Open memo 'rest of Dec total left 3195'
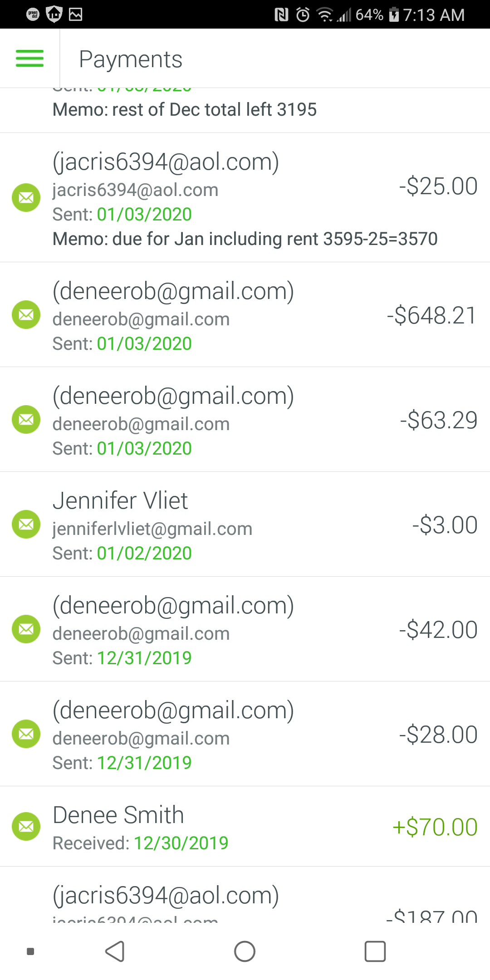This screenshot has width=490, height=980. pos(185,110)
